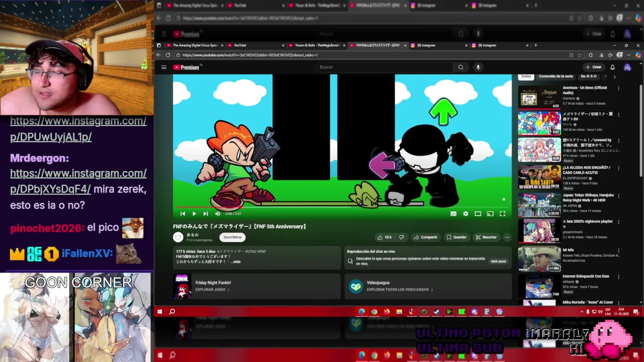Open the Windows Start menu
The image size is (644, 362).
click(159, 312)
